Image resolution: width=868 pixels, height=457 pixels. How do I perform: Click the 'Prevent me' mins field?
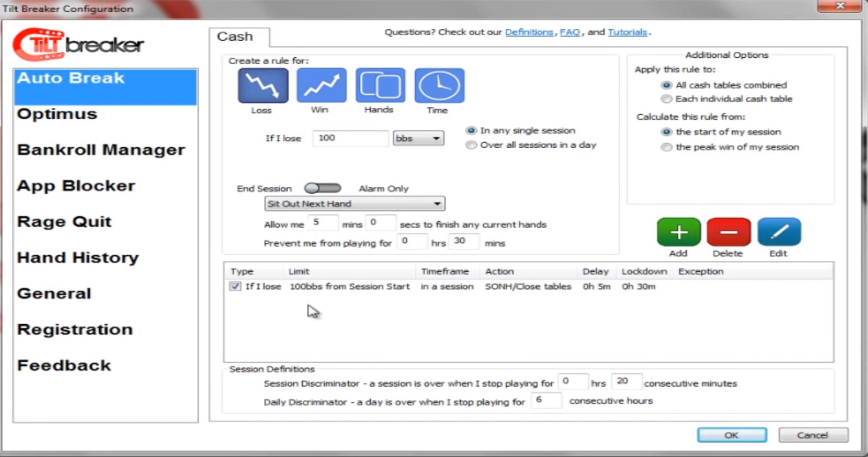click(x=464, y=241)
